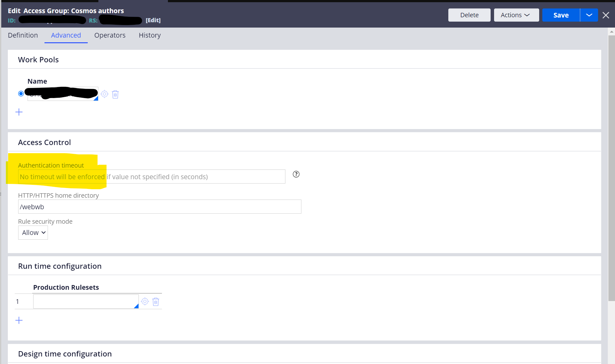The height and width of the screenshot is (364, 615).
Task: Click the HTTP/HTTPS home directory field
Action: coord(160,207)
